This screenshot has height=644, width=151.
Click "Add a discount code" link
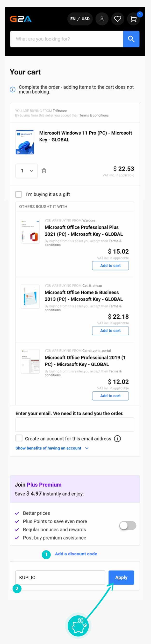pyautogui.click(x=76, y=554)
